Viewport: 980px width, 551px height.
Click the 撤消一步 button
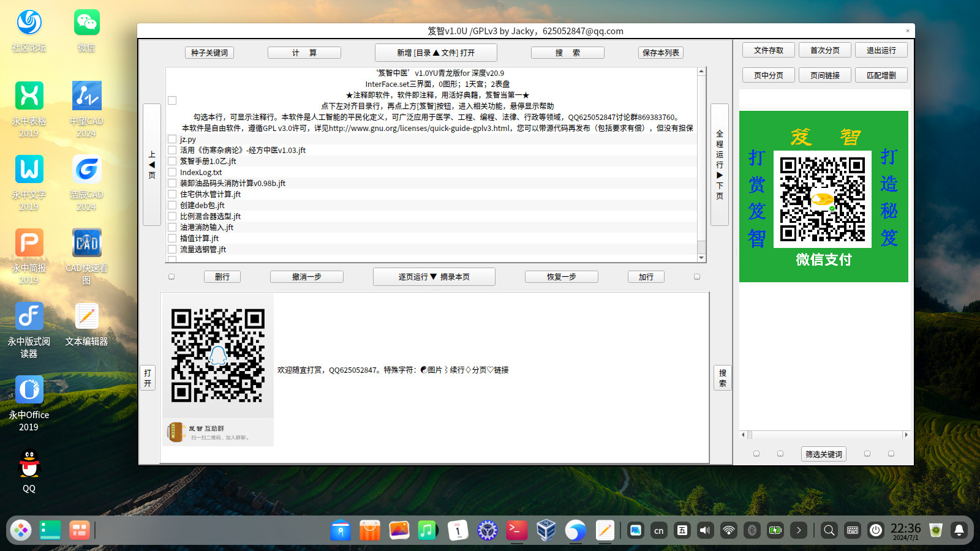(307, 277)
